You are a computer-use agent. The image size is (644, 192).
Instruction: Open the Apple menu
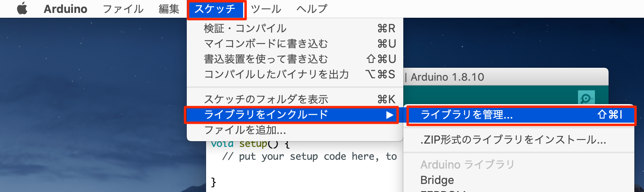point(22,8)
